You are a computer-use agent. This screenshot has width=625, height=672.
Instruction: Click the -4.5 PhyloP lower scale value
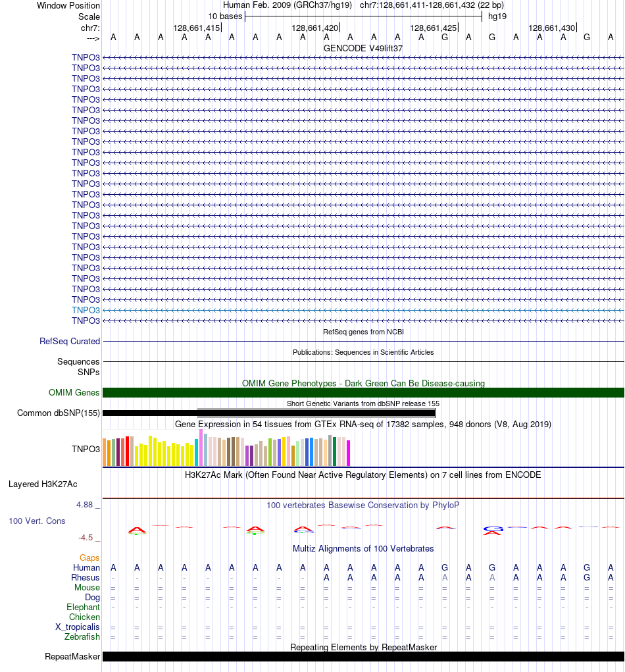[86, 538]
